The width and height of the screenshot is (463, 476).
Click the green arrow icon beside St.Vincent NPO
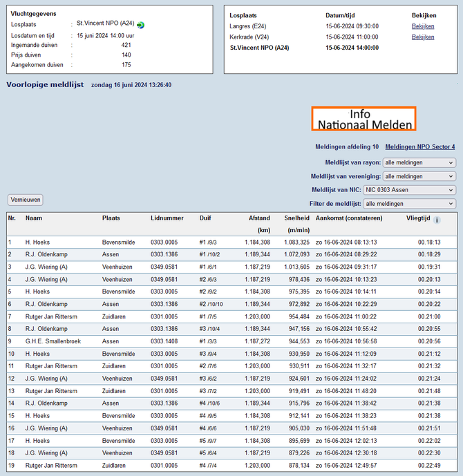coord(140,25)
